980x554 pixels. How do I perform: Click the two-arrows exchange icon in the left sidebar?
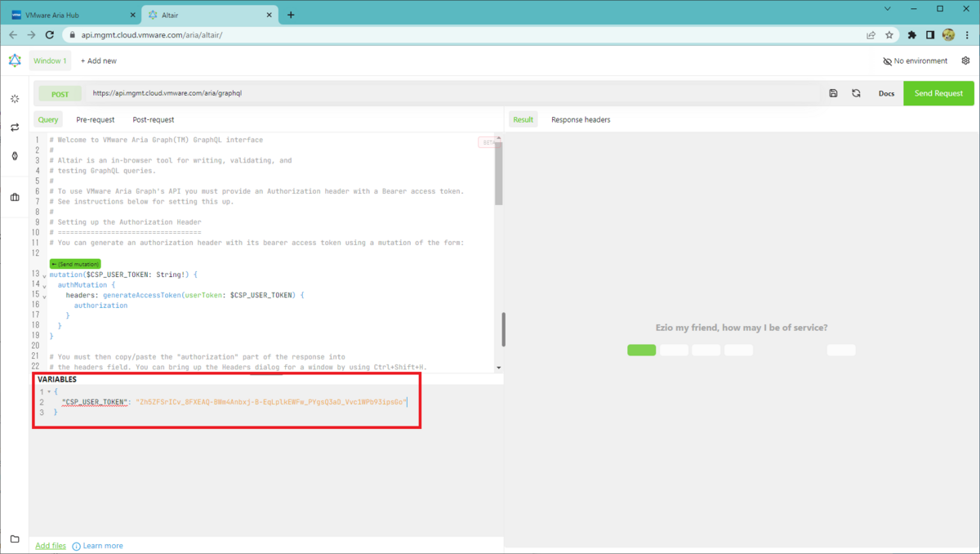[x=15, y=127]
